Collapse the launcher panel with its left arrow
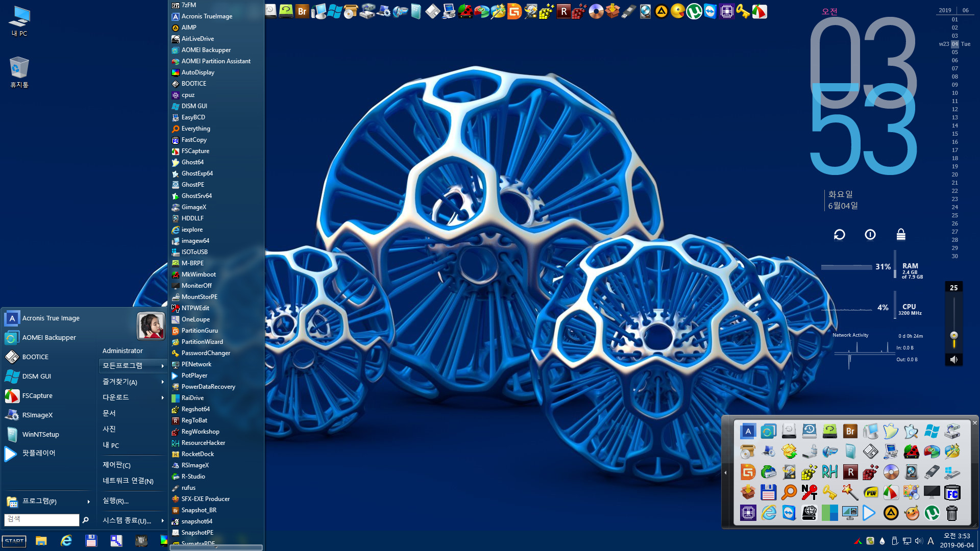980x551 pixels. pos(725,473)
